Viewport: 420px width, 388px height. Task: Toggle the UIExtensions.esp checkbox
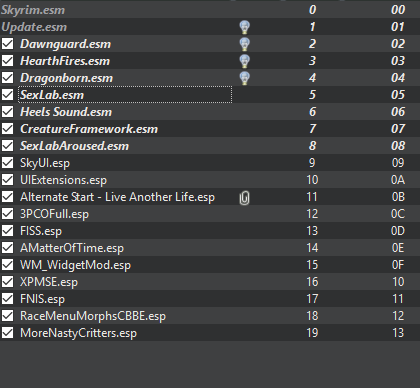tap(8, 180)
